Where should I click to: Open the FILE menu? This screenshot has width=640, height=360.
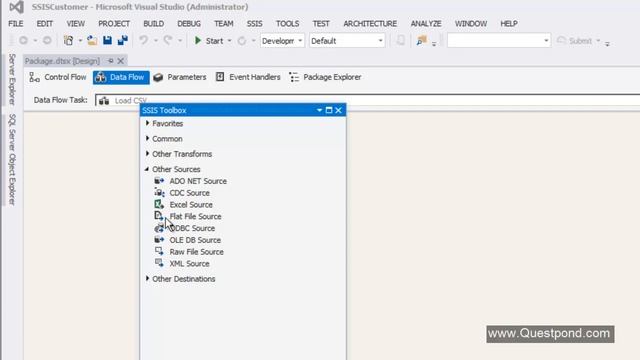(16, 24)
